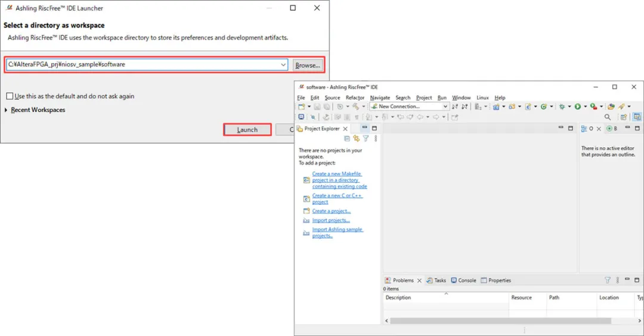Switch to the Tasks tab
Image resolution: width=644 pixels, height=336 pixels.
(436, 281)
